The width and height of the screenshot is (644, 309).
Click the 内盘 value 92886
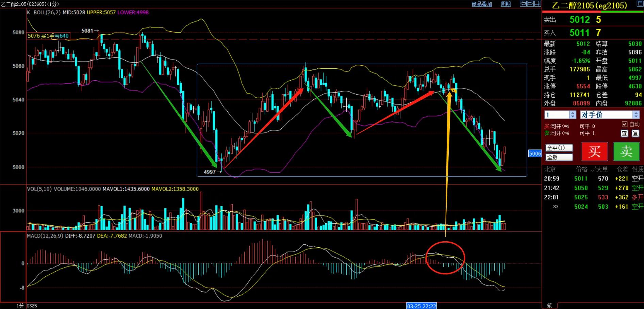(x=633, y=103)
